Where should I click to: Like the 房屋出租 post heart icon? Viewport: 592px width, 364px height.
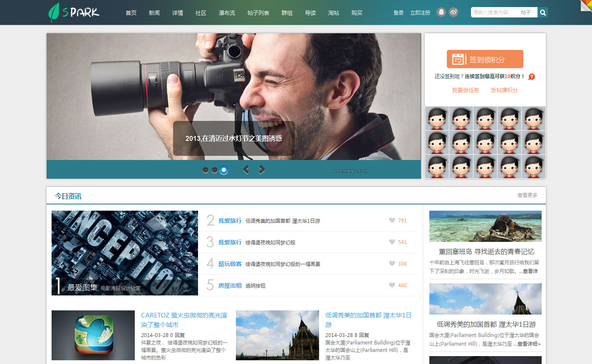(391, 285)
